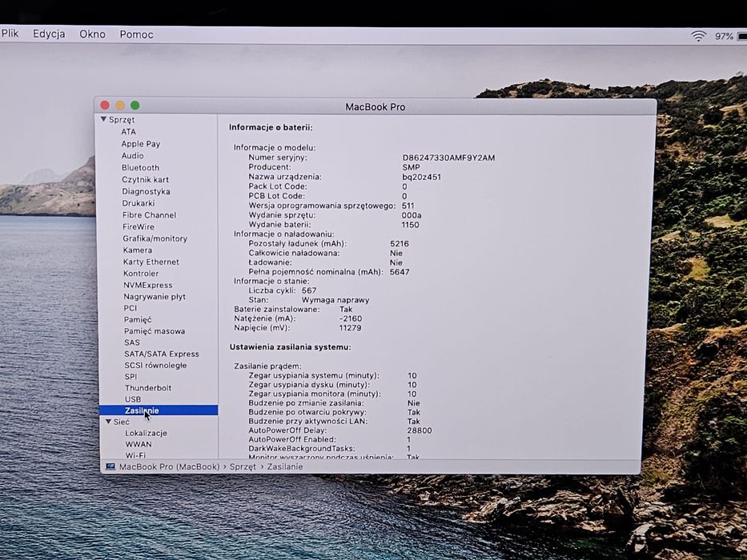Screen dimensions: 747x560
Task: Select Czytnik kart in the sidebar
Action: click(145, 179)
